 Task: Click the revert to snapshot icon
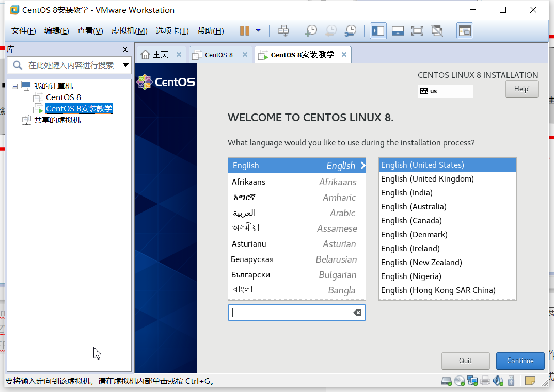pyautogui.click(x=331, y=31)
